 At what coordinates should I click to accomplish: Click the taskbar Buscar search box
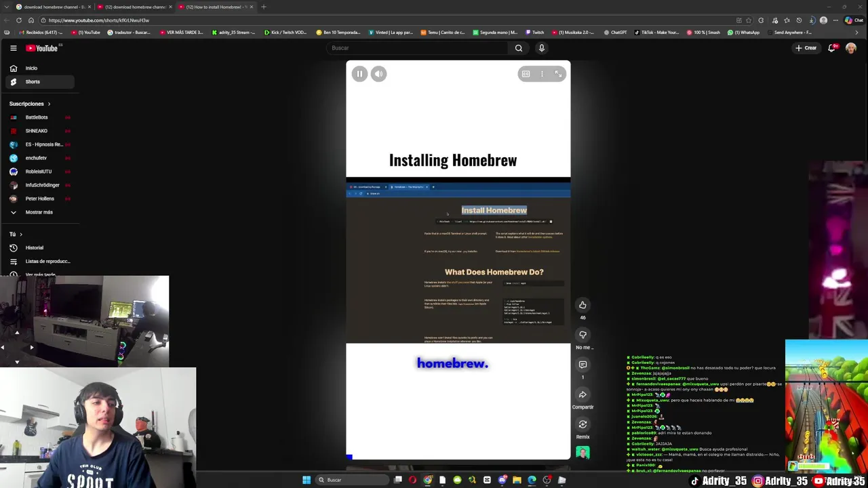coord(351,480)
